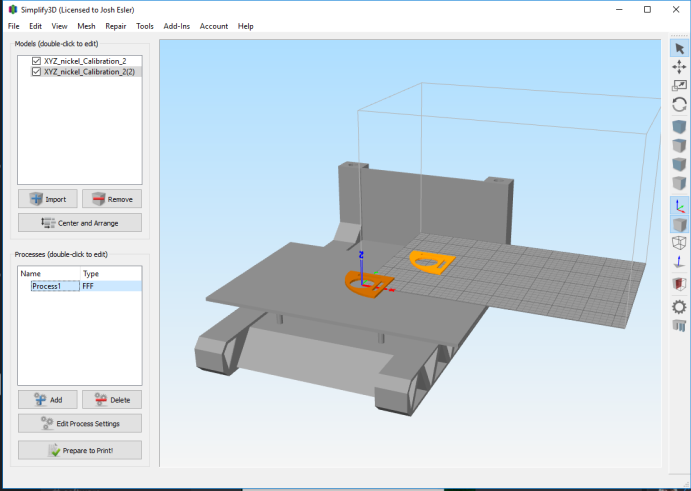The height and width of the screenshot is (491, 691).
Task: Select the normal selection arrow tool
Action: pyautogui.click(x=679, y=48)
